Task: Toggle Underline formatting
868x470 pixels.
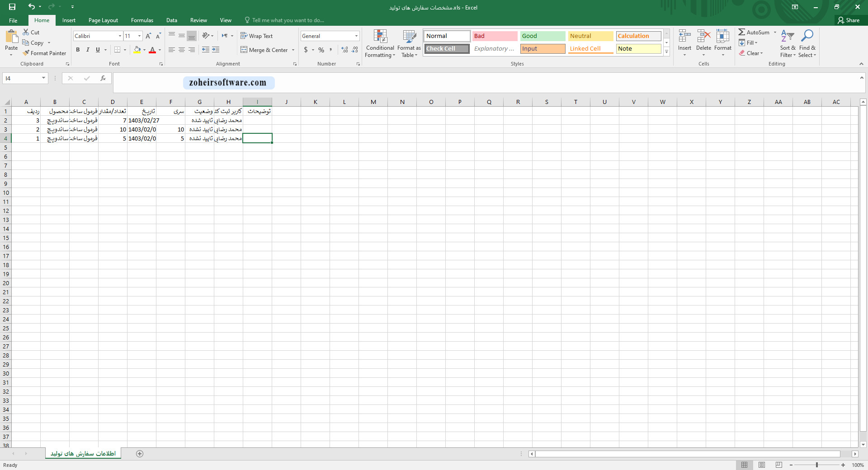Action: coord(98,50)
